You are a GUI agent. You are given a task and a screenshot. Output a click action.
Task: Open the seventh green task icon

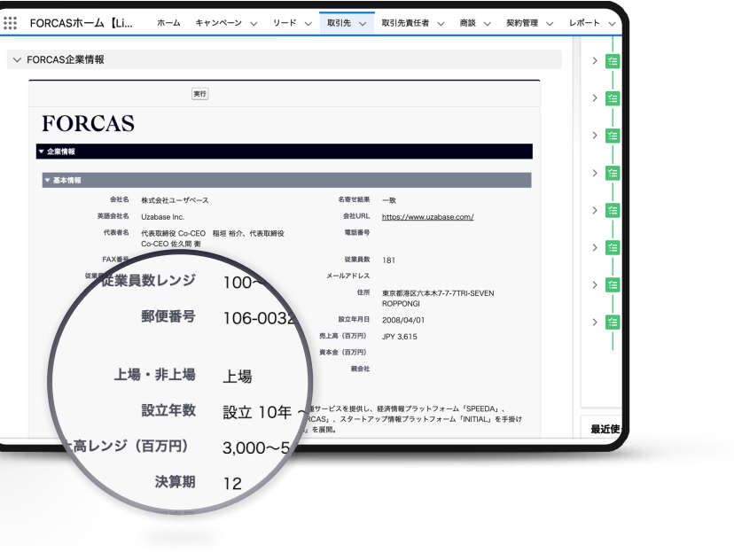pos(613,285)
